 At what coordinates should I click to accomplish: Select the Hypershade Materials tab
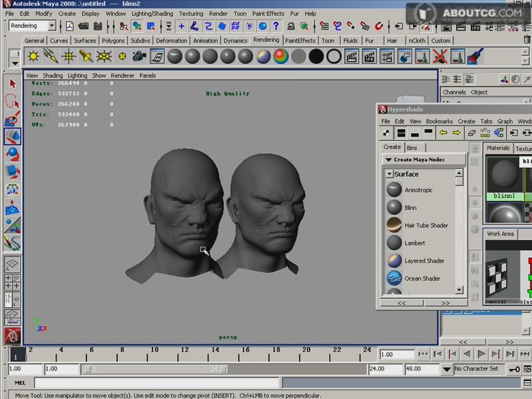[498, 148]
